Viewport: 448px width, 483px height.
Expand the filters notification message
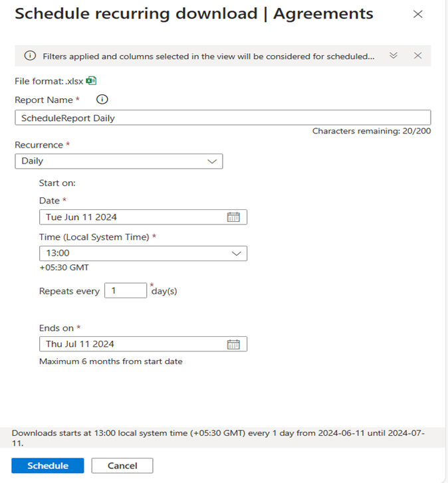393,56
